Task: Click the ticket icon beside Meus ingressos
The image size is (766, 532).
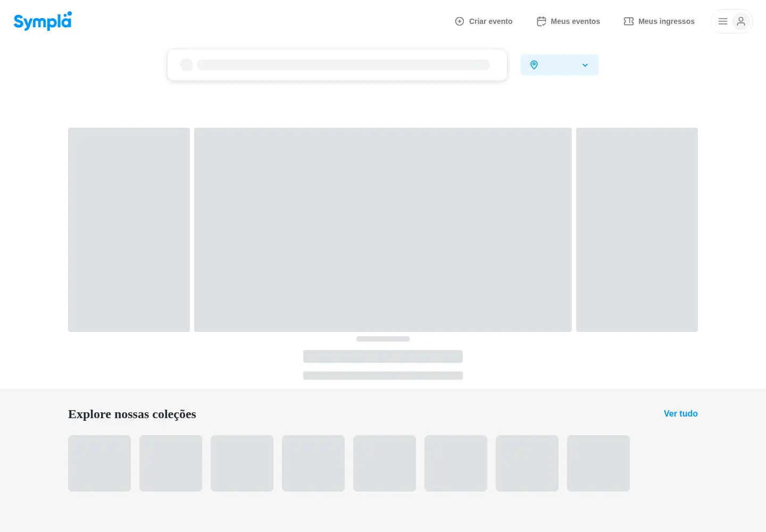Action: click(x=629, y=21)
